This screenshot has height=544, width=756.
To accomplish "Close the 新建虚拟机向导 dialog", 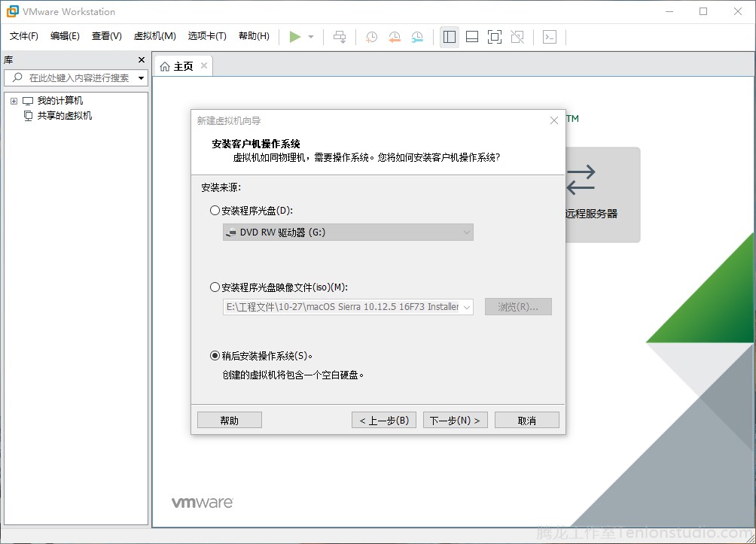I will pos(554,120).
